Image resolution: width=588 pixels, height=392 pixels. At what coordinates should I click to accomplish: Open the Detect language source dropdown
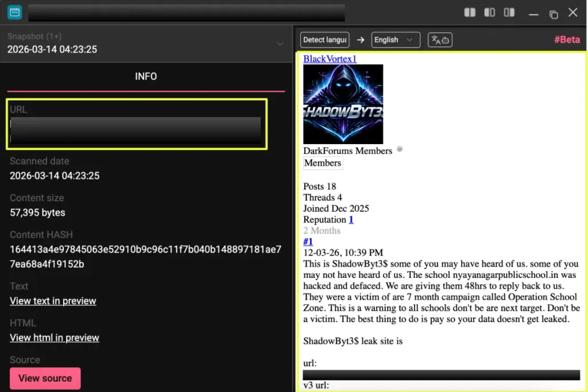pyautogui.click(x=324, y=40)
